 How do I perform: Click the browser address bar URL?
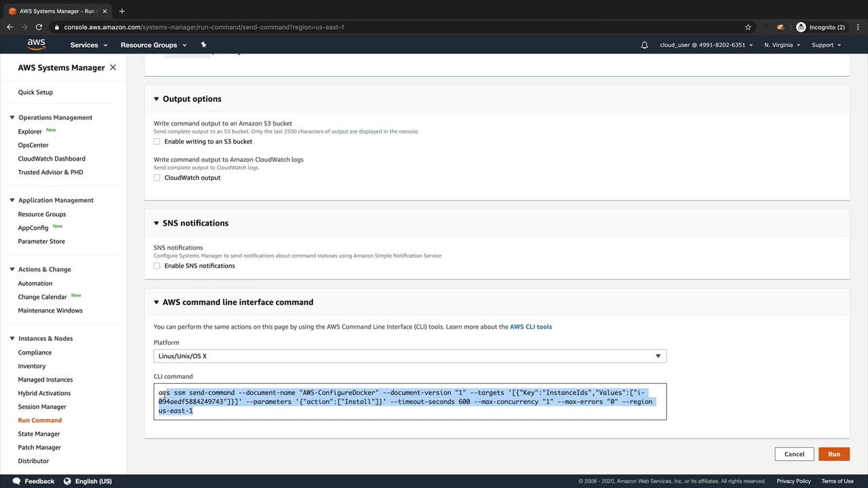[x=204, y=27]
